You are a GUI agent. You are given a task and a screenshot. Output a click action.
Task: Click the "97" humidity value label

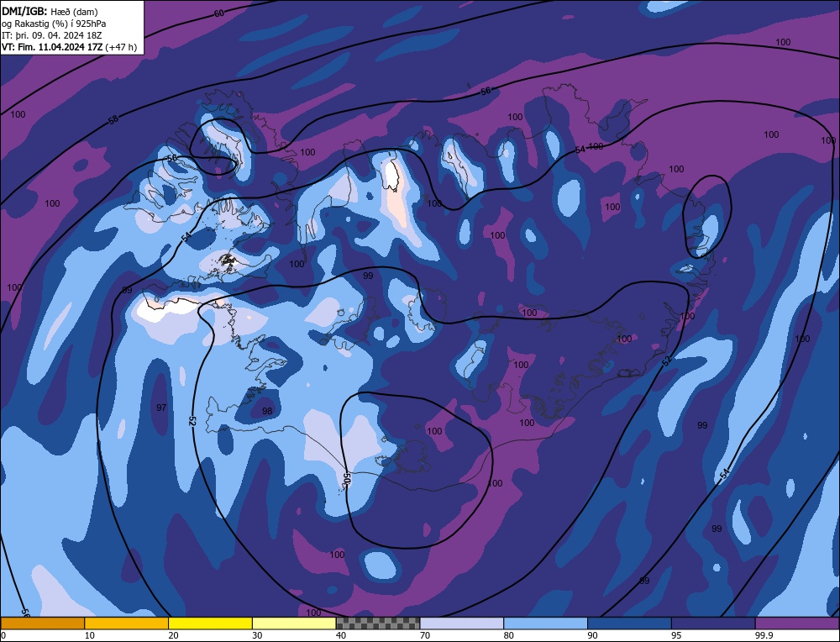(161, 408)
